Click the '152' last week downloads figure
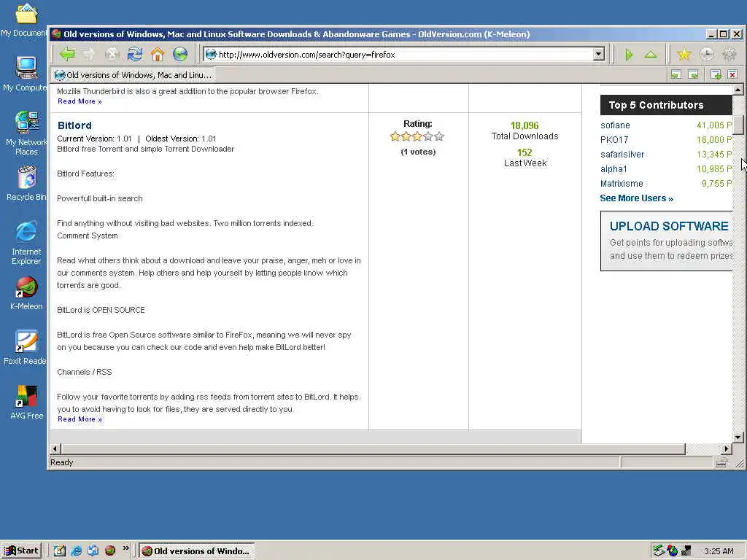 [x=525, y=152]
